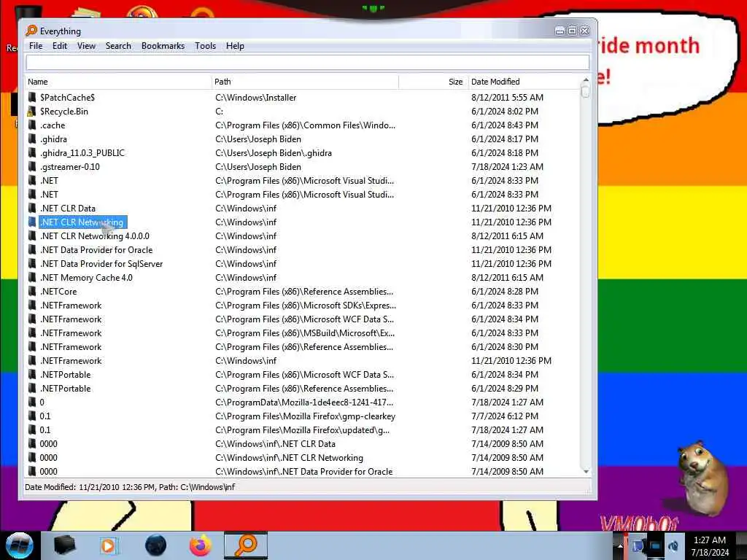
Task: Sort results by Size column header
Action: (x=433, y=82)
